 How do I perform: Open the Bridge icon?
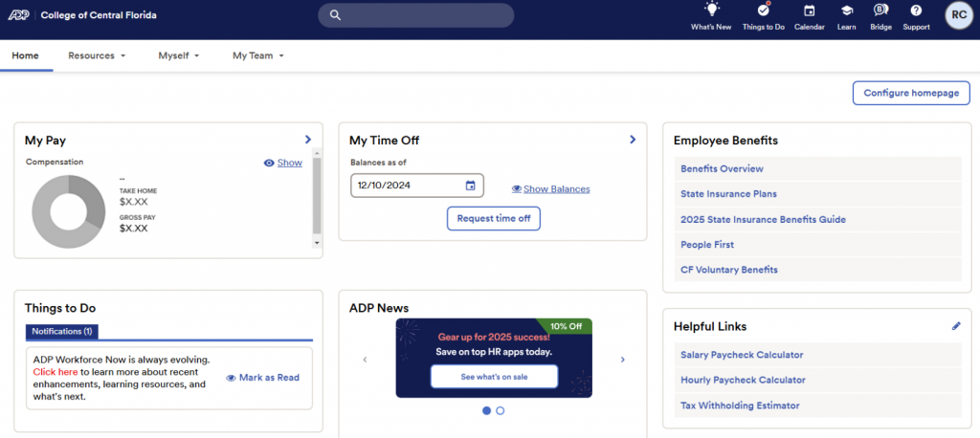coord(880,11)
